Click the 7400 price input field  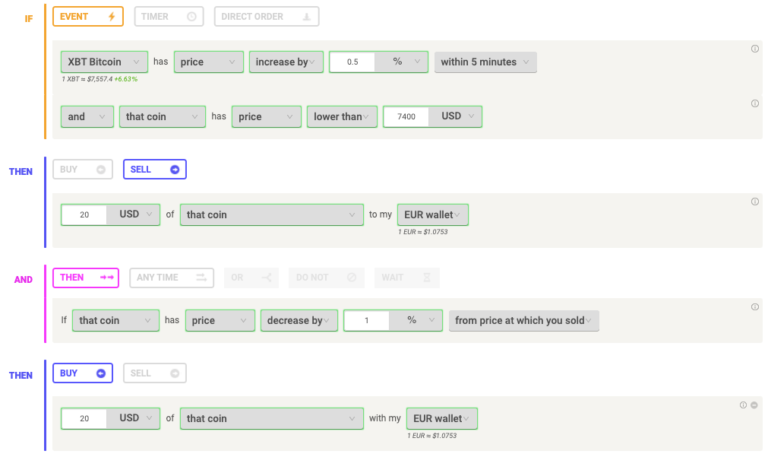click(x=406, y=117)
